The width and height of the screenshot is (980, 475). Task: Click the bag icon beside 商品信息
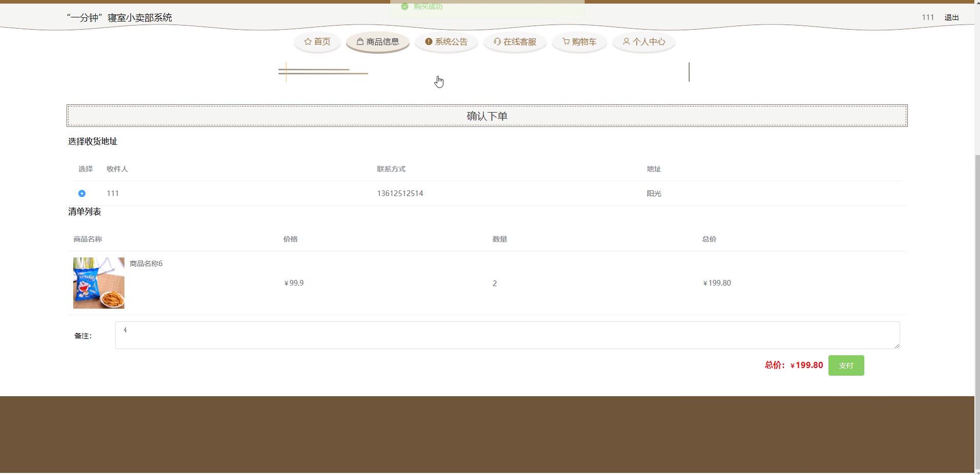click(360, 42)
